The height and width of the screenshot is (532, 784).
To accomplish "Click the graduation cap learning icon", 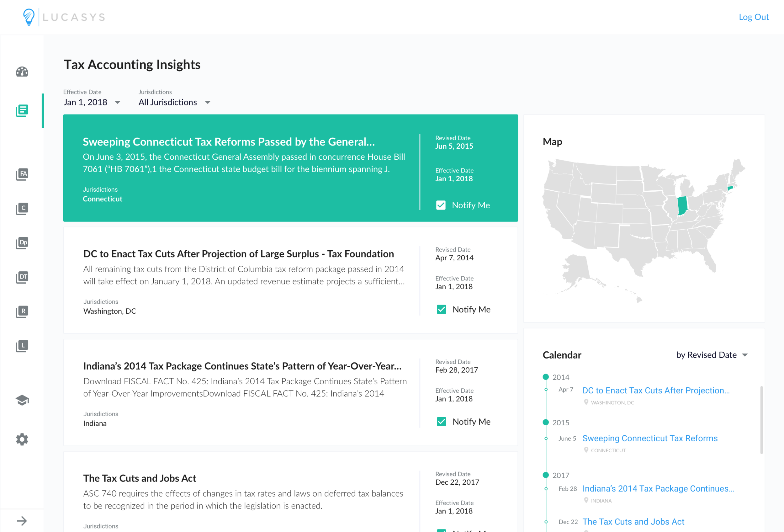I will 22,400.
